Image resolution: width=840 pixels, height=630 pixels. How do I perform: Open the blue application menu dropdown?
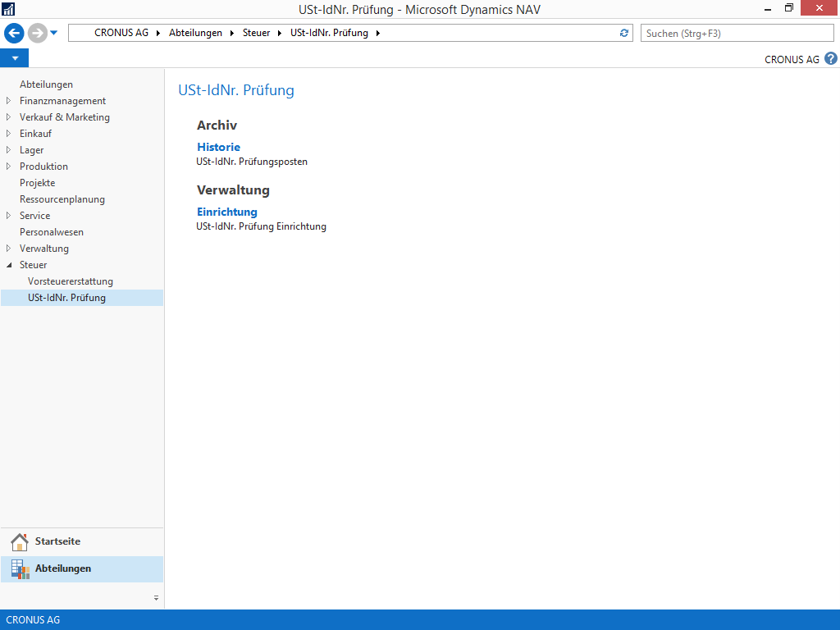(x=15, y=58)
